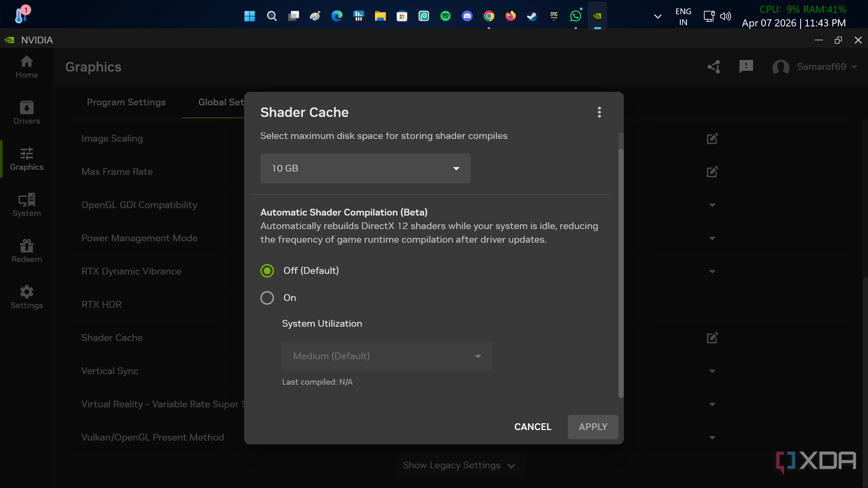Expand the Power Management Mode dropdown arrow
This screenshot has height=488, width=868.
(712, 238)
